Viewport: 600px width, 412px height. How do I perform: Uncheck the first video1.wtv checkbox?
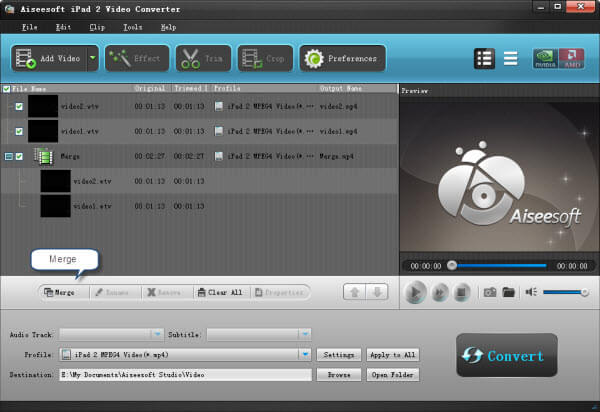(x=19, y=131)
